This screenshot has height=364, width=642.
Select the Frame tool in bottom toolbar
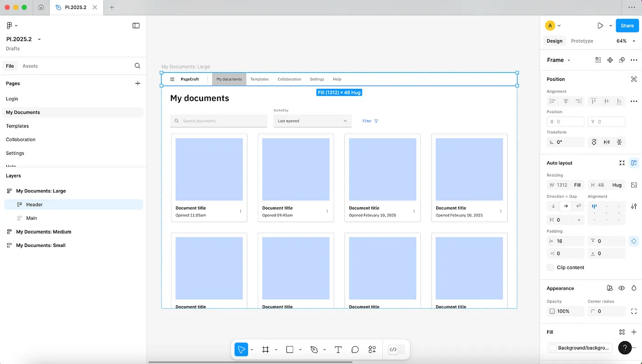pyautogui.click(x=265, y=349)
